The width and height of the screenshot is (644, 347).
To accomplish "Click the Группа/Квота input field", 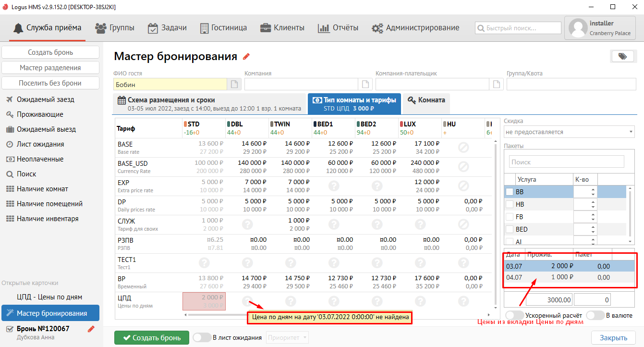I will click(571, 85).
